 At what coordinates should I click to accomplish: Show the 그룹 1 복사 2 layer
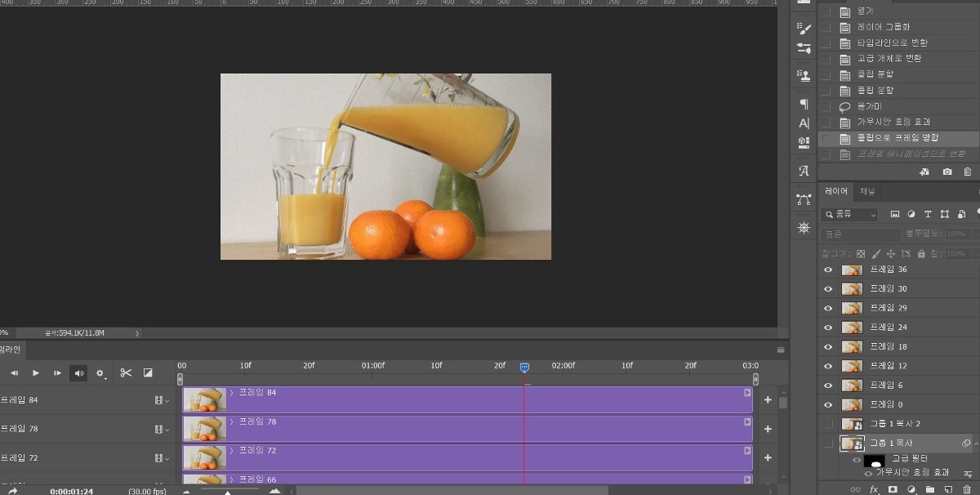828,424
